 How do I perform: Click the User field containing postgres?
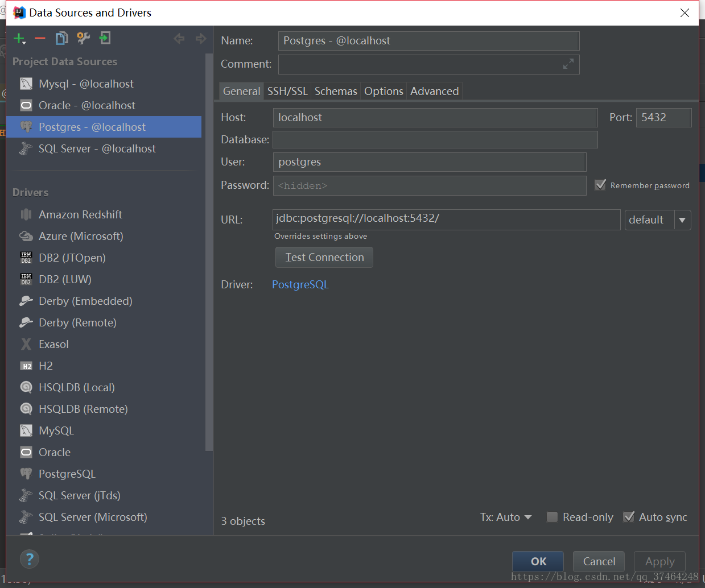pyautogui.click(x=430, y=162)
